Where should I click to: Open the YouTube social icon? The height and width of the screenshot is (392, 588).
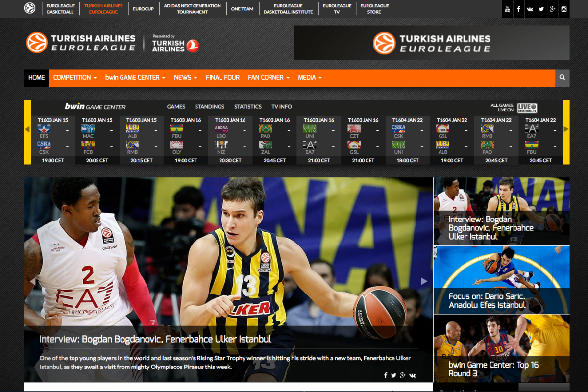pos(507,9)
